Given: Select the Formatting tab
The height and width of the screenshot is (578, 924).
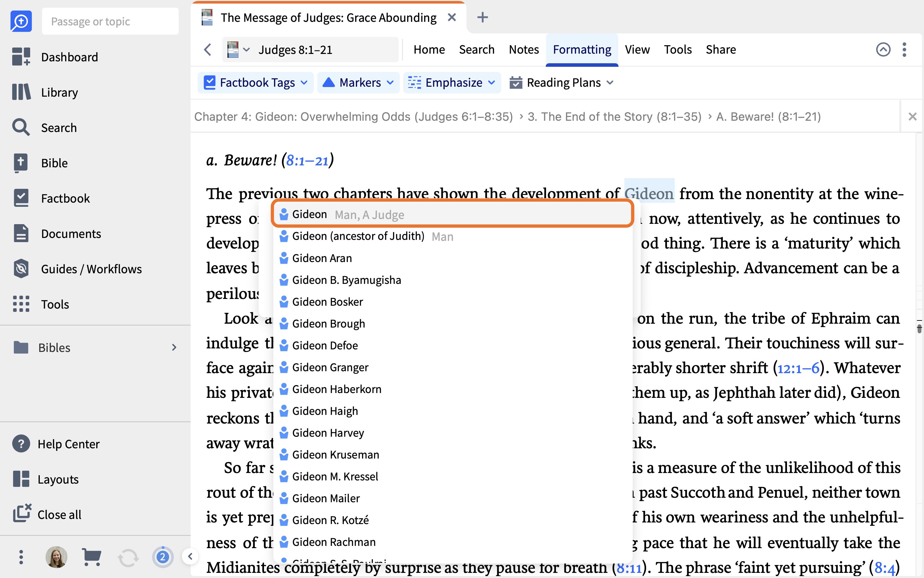Looking at the screenshot, I should [582, 49].
